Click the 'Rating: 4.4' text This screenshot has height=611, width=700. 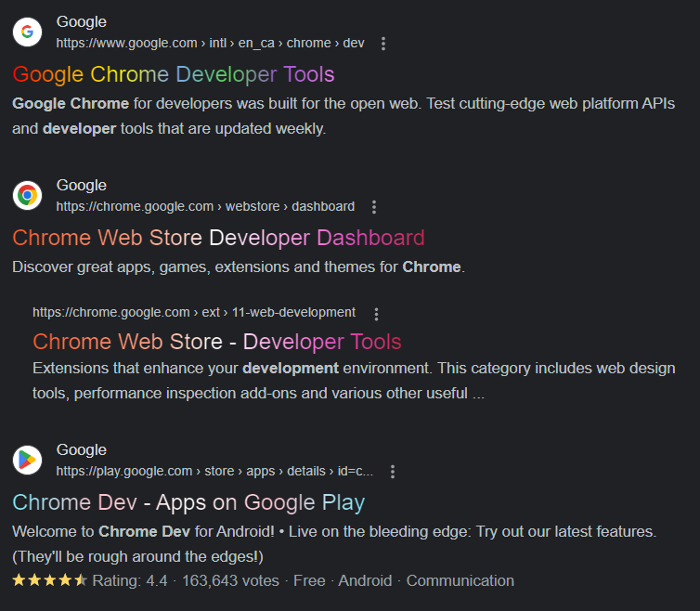tap(129, 580)
